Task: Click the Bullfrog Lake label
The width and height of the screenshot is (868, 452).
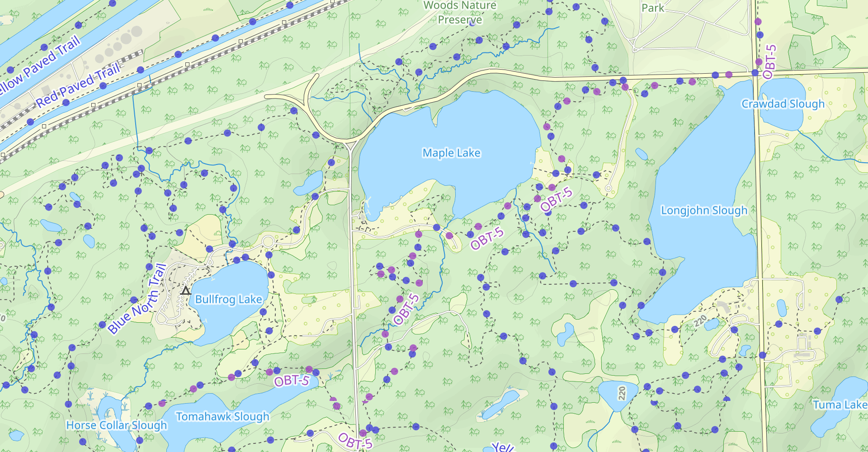Action: click(x=228, y=299)
